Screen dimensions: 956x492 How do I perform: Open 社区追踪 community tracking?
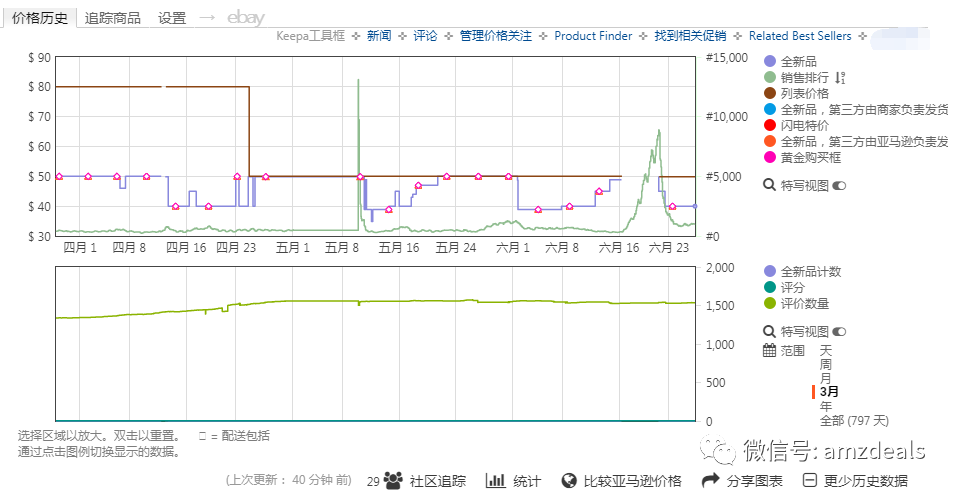click(x=437, y=481)
